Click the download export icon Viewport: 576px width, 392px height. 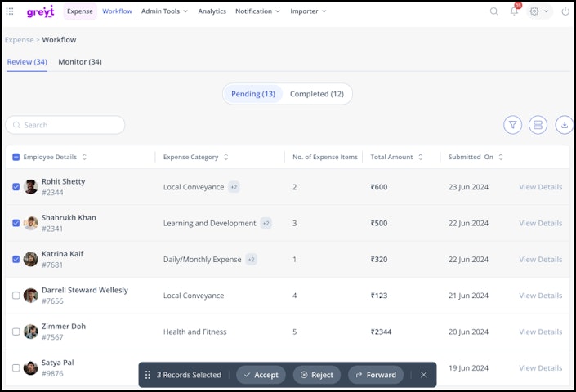[x=565, y=125]
